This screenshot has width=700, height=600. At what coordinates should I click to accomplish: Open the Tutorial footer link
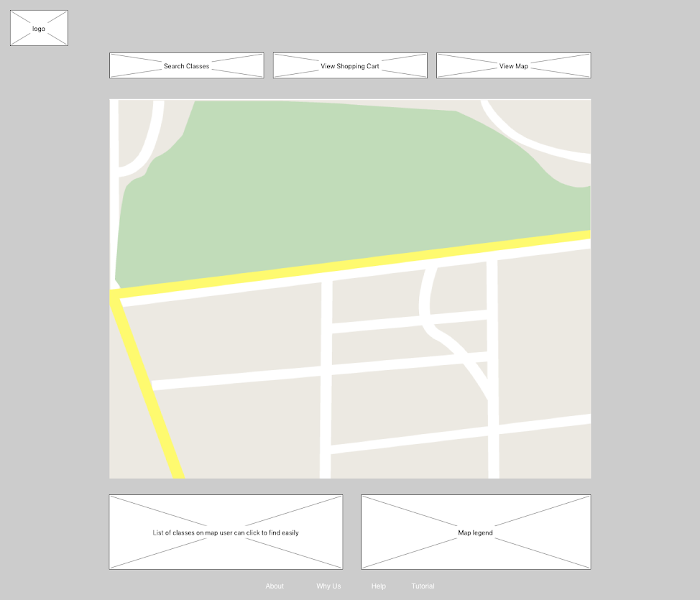pos(423,586)
